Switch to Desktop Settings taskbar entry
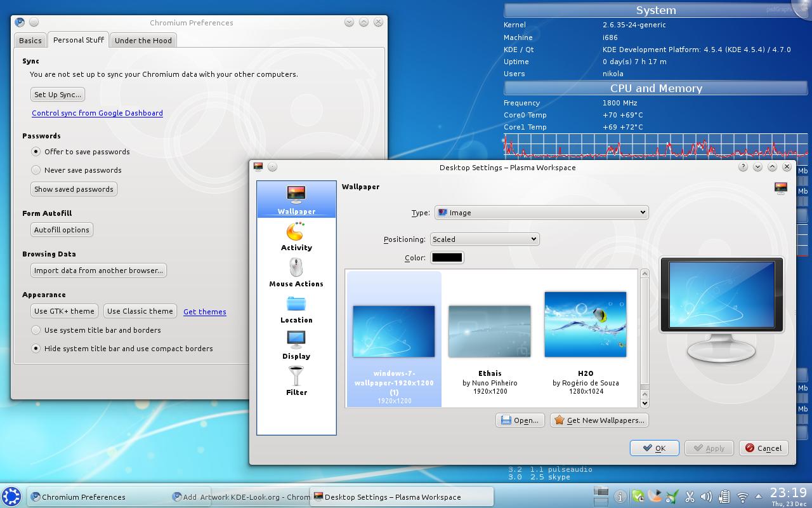Image resolution: width=812 pixels, height=508 pixels. click(x=402, y=497)
